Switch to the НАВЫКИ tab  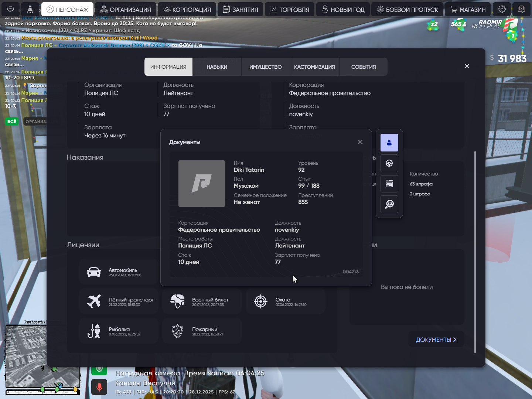(x=217, y=67)
